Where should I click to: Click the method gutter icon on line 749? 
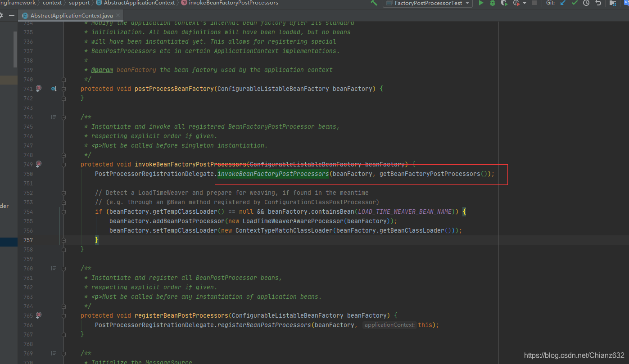pos(39,164)
